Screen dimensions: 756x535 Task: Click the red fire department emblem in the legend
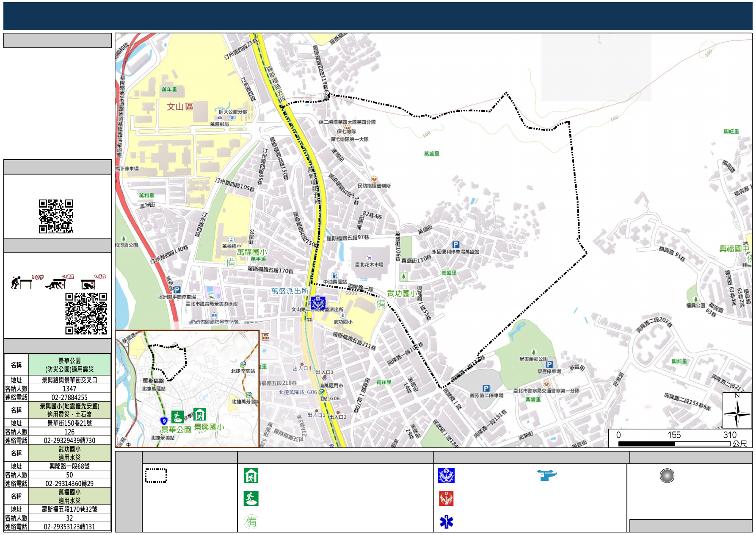[446, 499]
